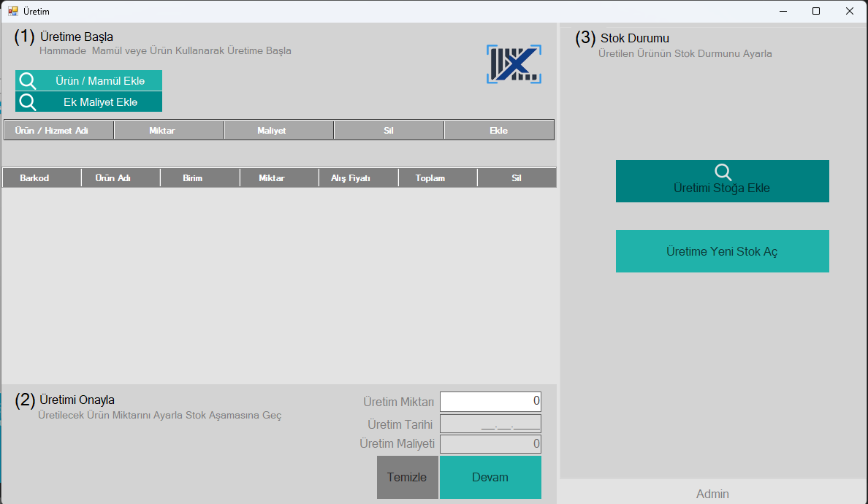The image size is (868, 504).
Task: Click magnifier icon beside Ürün / Mamül Ekle
Action: tap(28, 80)
